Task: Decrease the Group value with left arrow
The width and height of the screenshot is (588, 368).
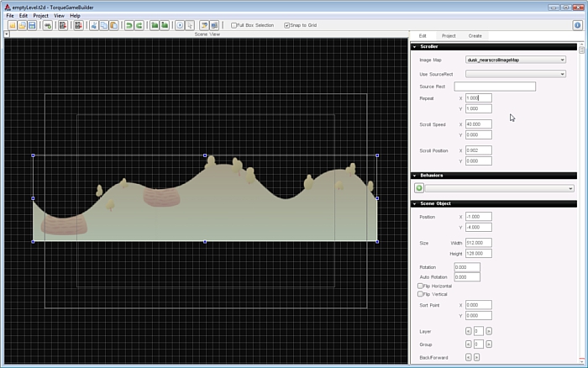Action: pyautogui.click(x=468, y=344)
